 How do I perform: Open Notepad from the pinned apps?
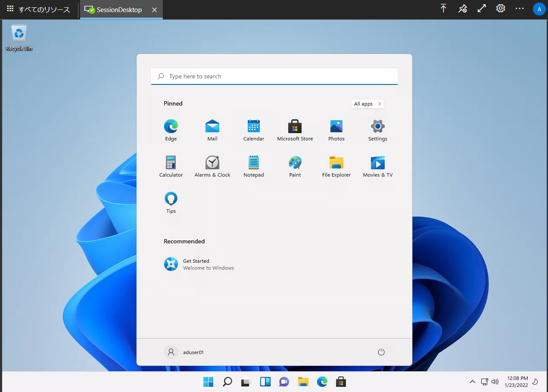254,167
